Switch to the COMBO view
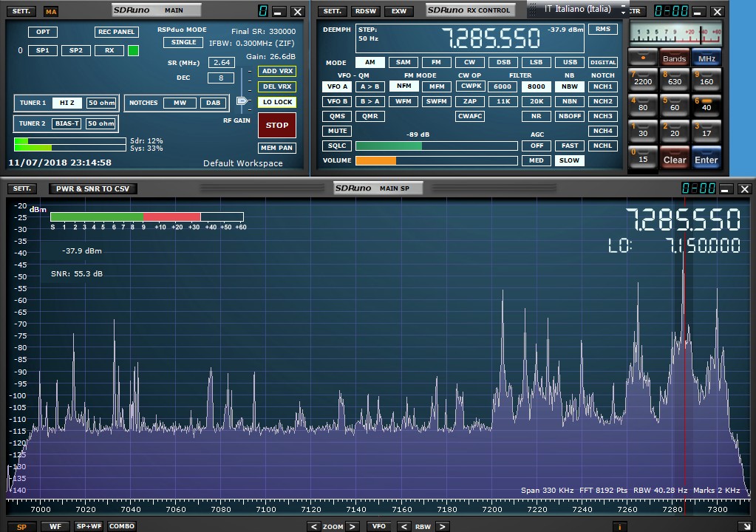The height and width of the screenshot is (532, 756). (x=121, y=526)
